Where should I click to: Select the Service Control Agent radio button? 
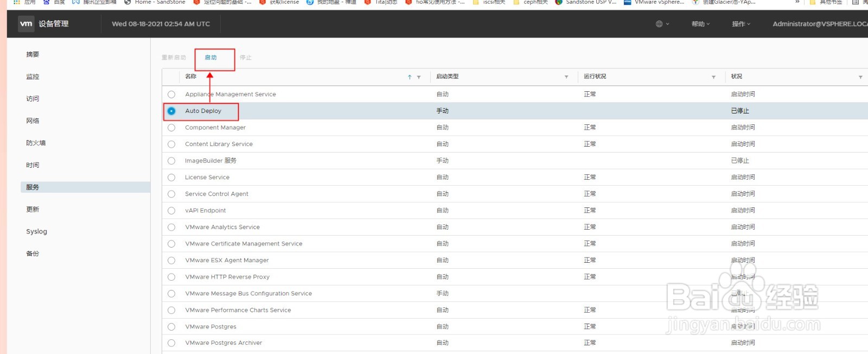pos(171,194)
